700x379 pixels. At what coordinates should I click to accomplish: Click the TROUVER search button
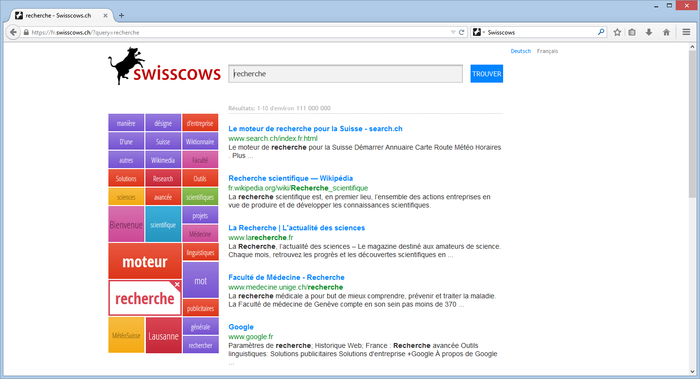click(x=487, y=74)
